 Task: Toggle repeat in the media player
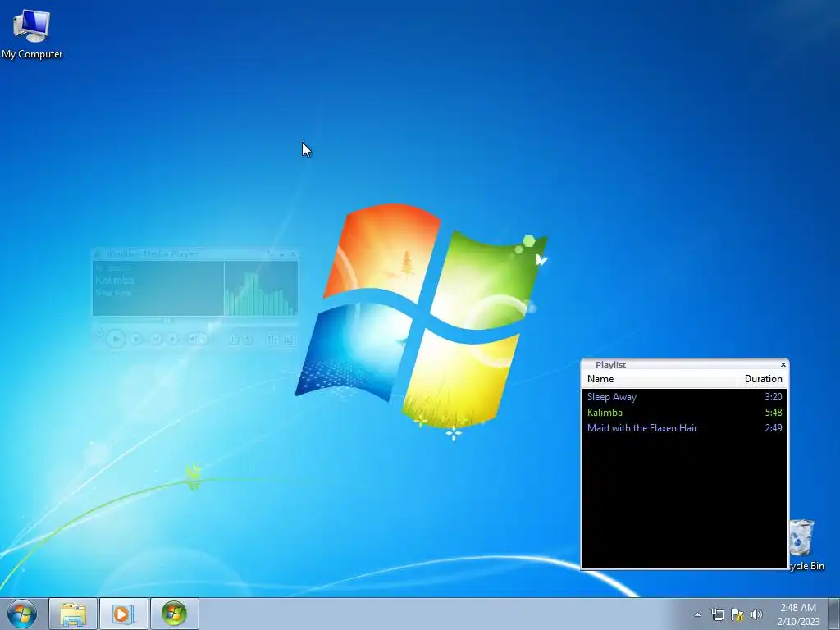click(x=248, y=339)
